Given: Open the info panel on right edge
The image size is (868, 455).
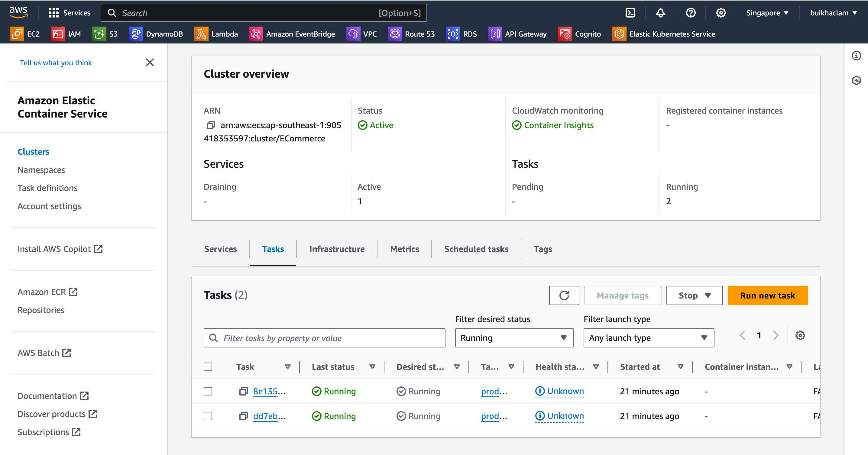Looking at the screenshot, I should pyautogui.click(x=856, y=56).
